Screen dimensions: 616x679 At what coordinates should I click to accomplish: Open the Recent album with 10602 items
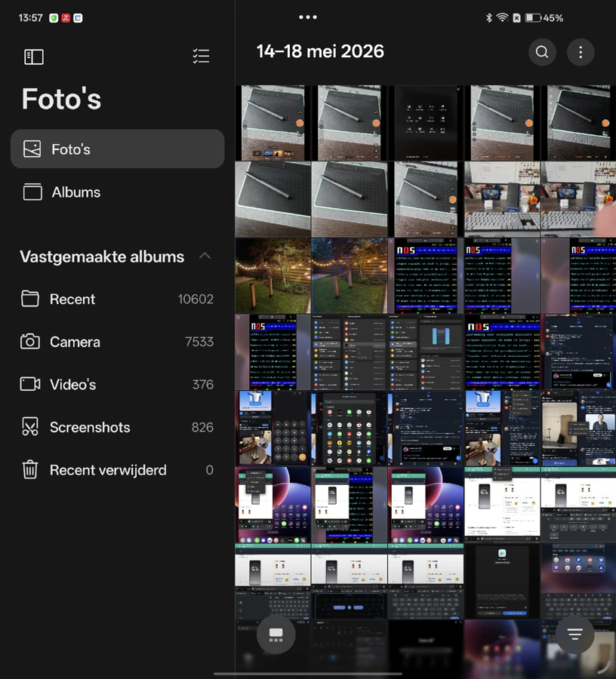(x=118, y=299)
